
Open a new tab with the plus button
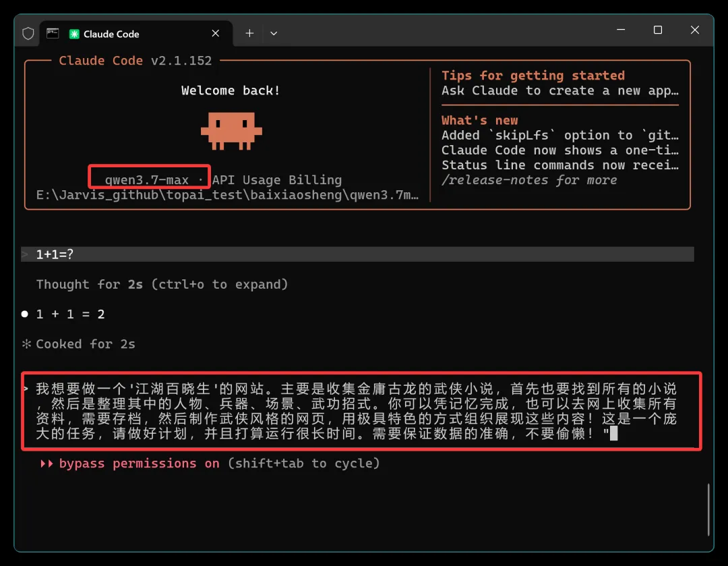coord(250,34)
